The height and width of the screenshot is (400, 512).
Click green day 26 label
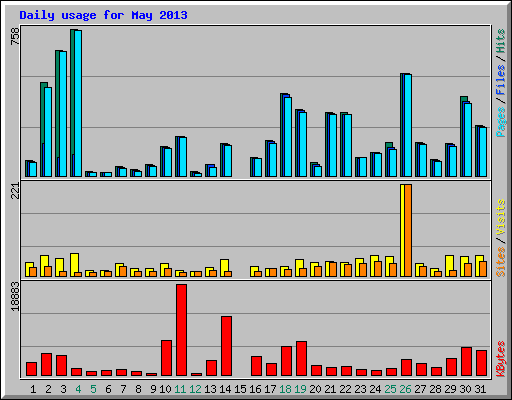coord(406,389)
